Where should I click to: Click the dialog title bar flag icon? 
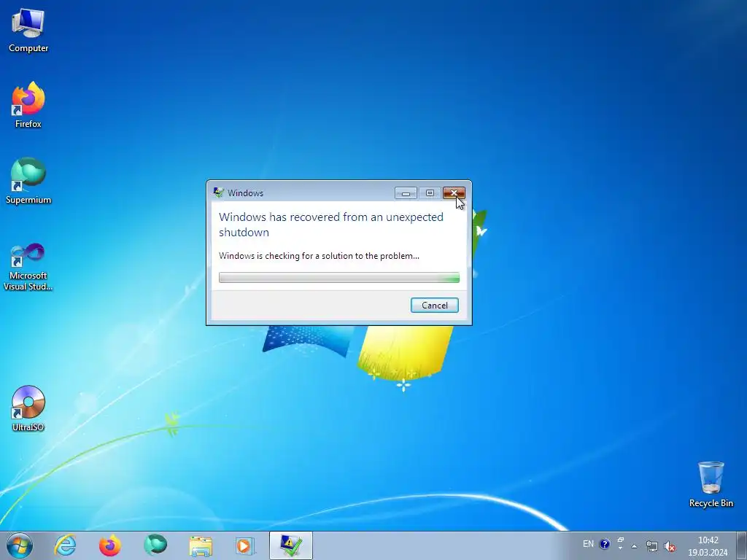(x=219, y=192)
